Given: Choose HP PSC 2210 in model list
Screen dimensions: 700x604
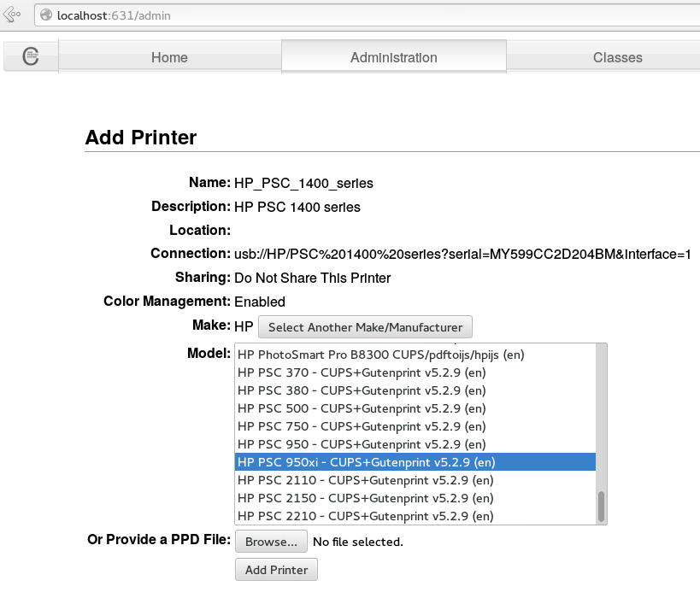Looking at the screenshot, I should (x=415, y=516).
